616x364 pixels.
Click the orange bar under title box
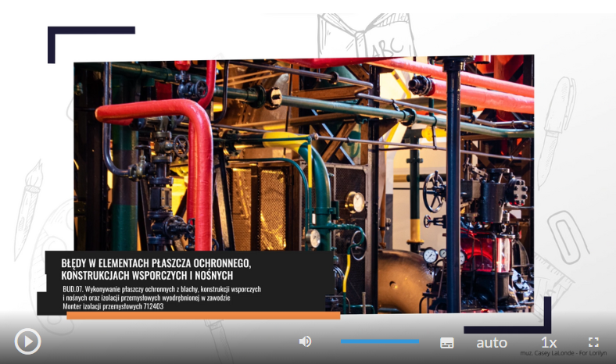coord(203,316)
